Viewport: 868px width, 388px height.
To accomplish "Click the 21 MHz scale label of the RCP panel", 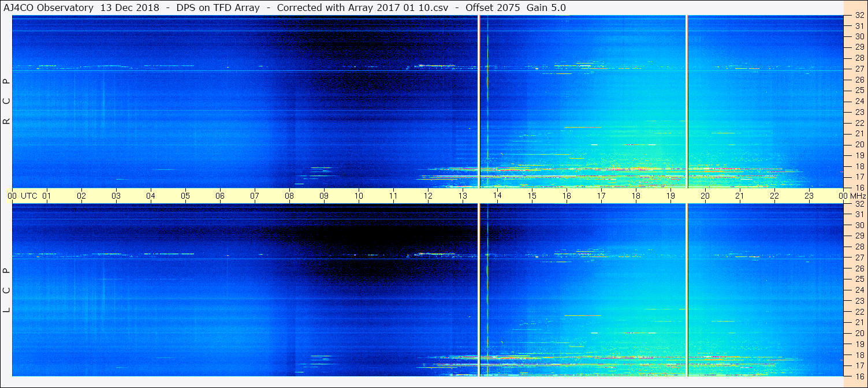I will point(859,134).
